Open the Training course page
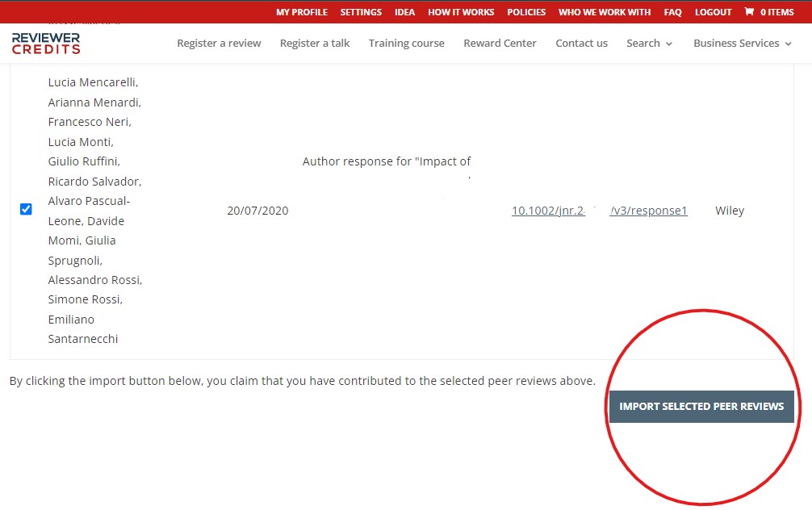The width and height of the screenshot is (812, 510). pos(406,44)
